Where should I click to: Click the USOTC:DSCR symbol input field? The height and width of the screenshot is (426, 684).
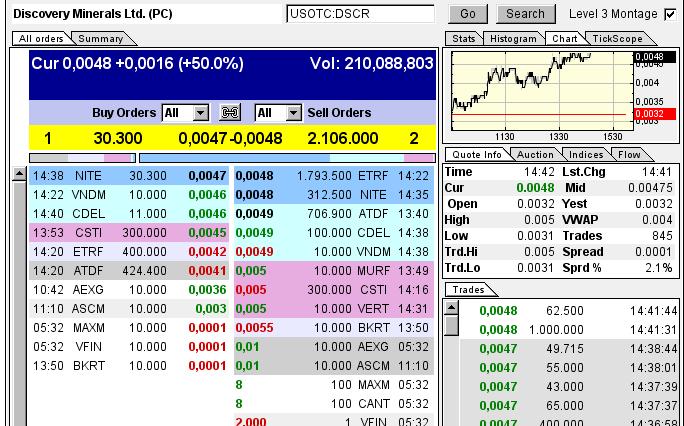point(360,14)
